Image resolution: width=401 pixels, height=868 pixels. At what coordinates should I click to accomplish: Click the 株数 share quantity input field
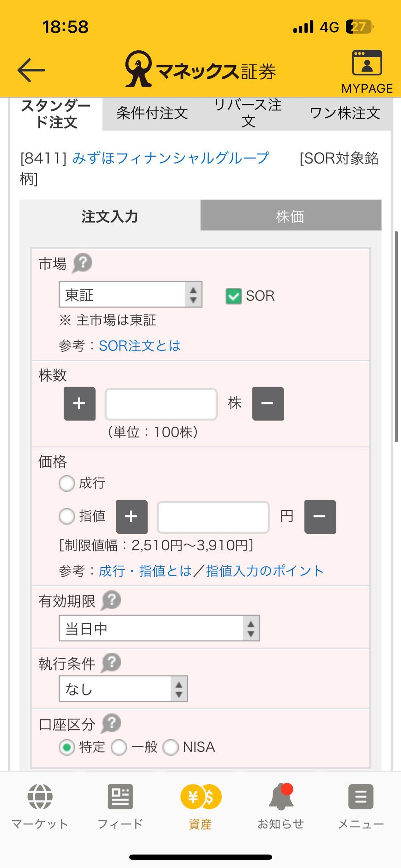160,403
